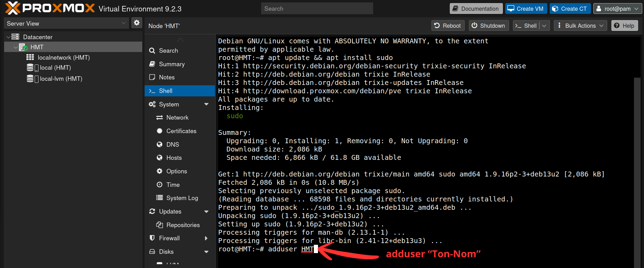Viewport: 644px width, 268px height.
Task: Click the System Log list icon
Action: [160, 198]
